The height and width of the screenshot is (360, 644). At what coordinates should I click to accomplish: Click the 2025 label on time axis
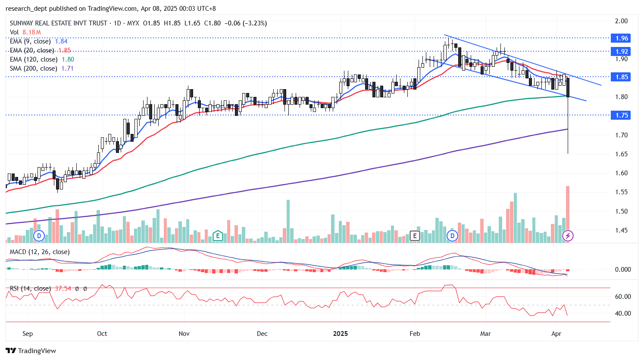pos(341,334)
